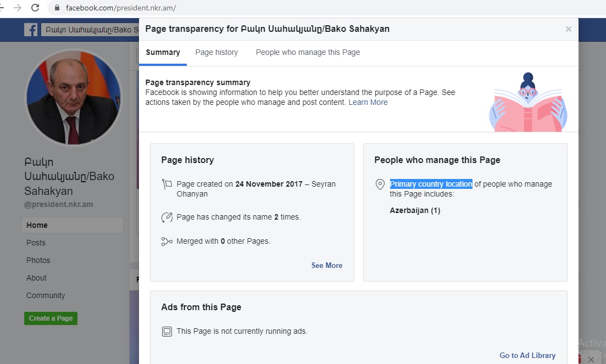Click the 24 November 2017 creation date
Image resolution: width=606 pixels, height=364 pixels.
point(269,184)
